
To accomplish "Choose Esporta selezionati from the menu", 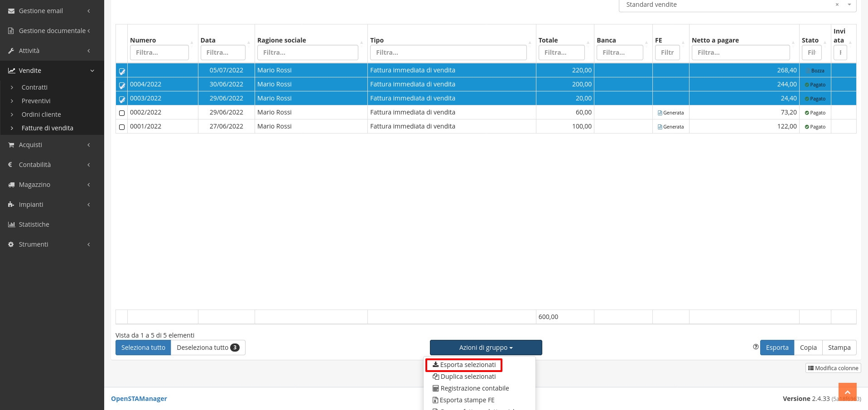I will (464, 365).
